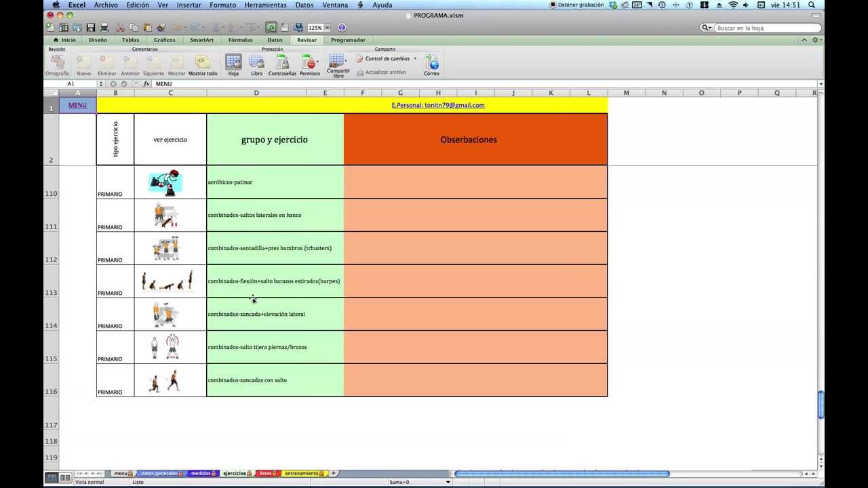Click the tonitn79@gmail.com email link

click(454, 105)
